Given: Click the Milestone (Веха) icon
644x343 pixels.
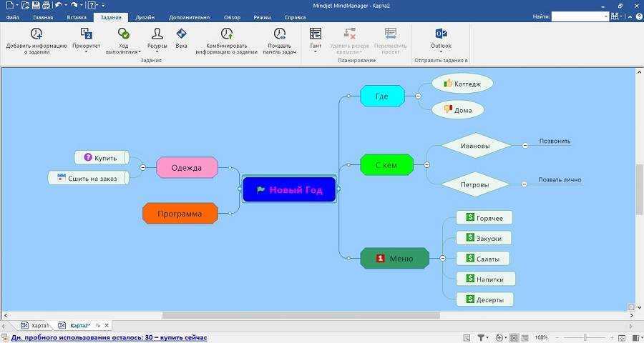Looking at the screenshot, I should pos(181,34).
